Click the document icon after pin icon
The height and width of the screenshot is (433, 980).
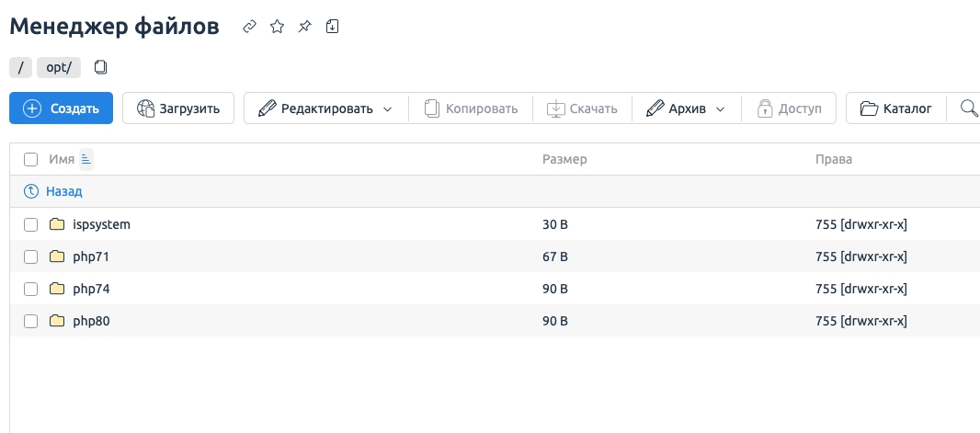[333, 27]
